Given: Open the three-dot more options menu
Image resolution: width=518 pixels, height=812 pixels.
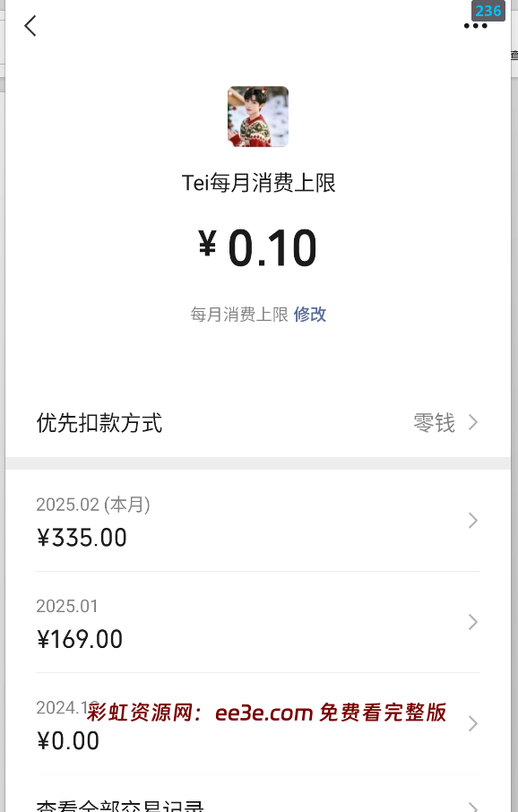Looking at the screenshot, I should (x=476, y=26).
